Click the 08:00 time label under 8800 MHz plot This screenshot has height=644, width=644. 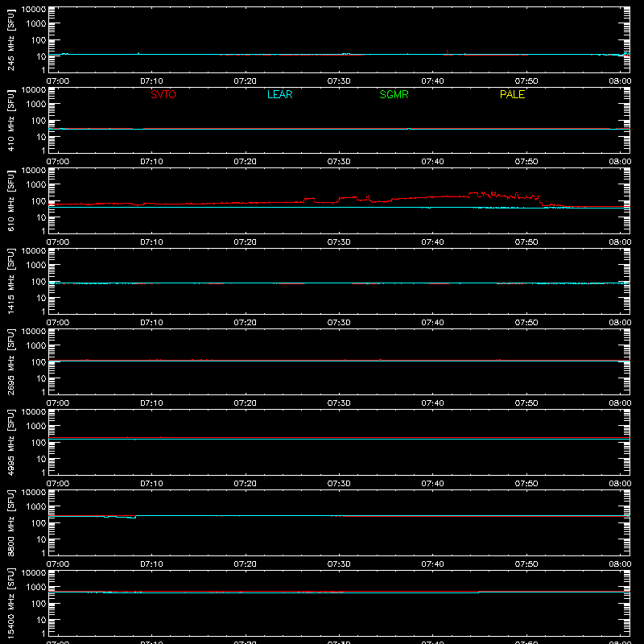tap(620, 564)
